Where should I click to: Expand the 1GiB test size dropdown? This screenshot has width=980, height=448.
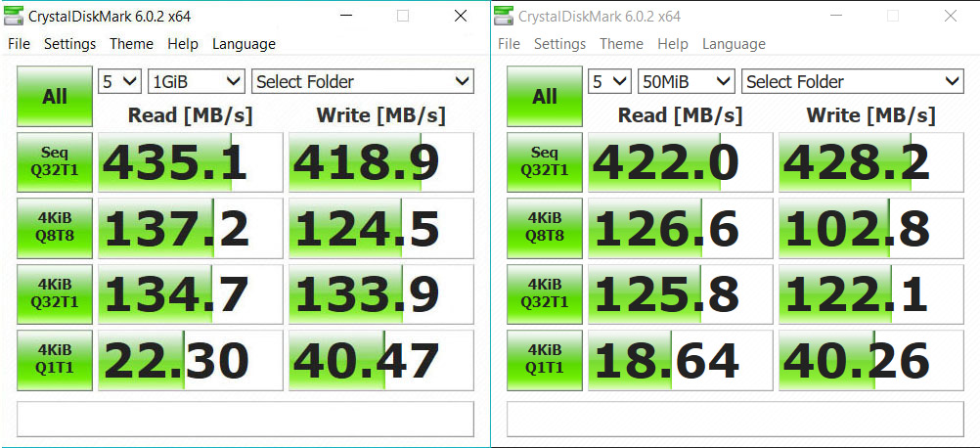click(196, 81)
